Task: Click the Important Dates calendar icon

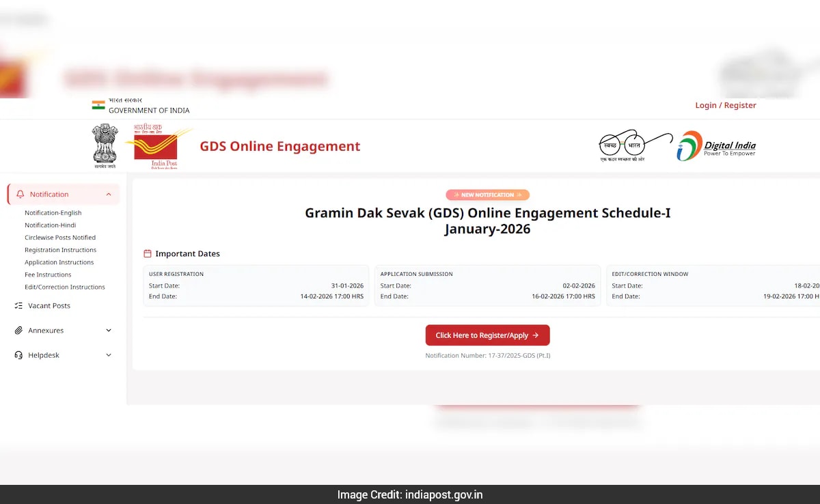Action: 148,254
